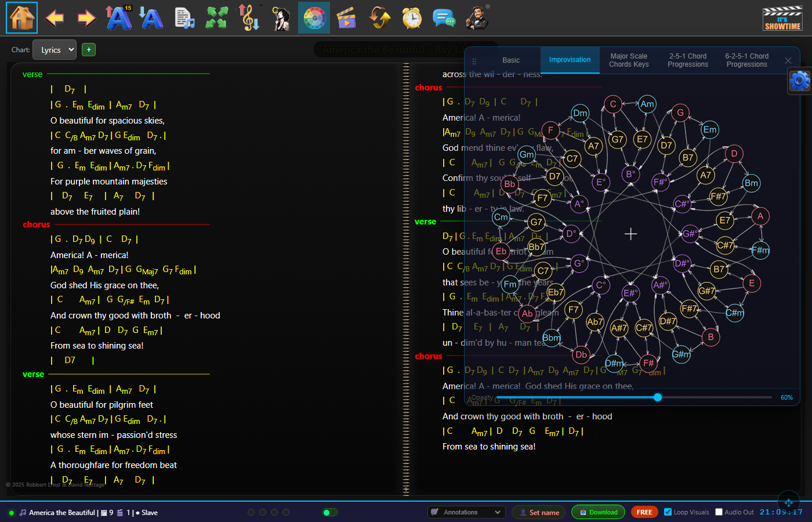Viewport: 812px width, 522px height.
Task: Click lyric 'O beautiful for spacious skies,'
Action: 107,121
